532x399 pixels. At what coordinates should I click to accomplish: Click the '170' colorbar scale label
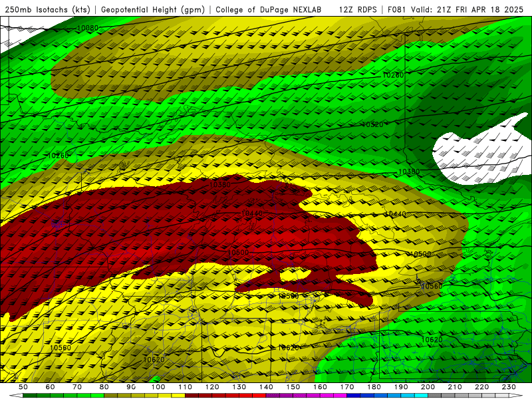(347, 387)
